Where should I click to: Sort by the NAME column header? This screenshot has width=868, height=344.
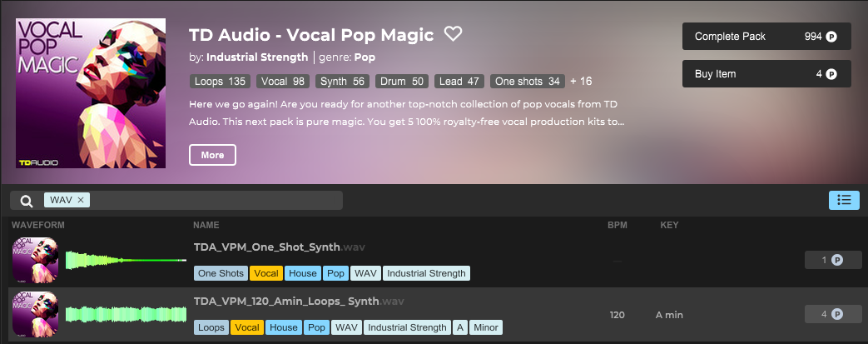click(206, 225)
